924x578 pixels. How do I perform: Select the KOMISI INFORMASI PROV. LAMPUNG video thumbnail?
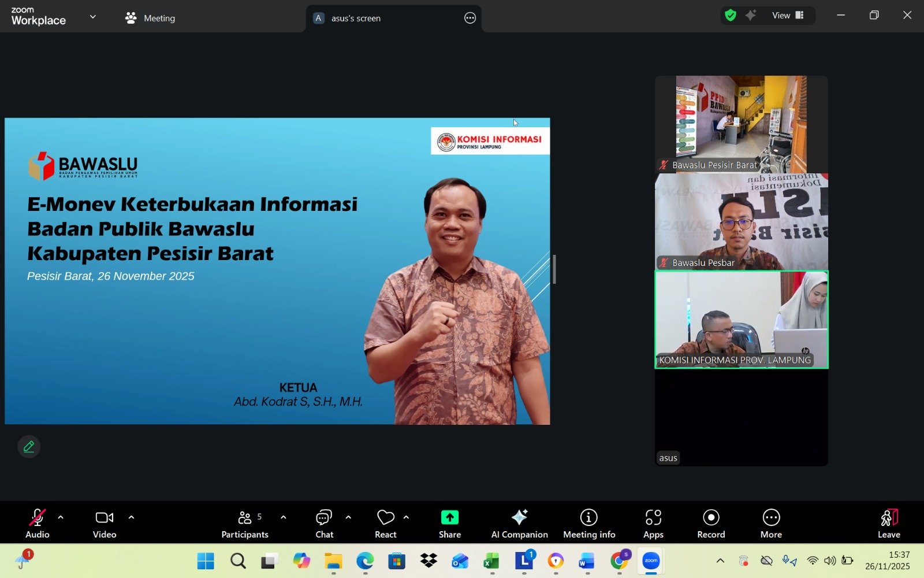coord(741,319)
